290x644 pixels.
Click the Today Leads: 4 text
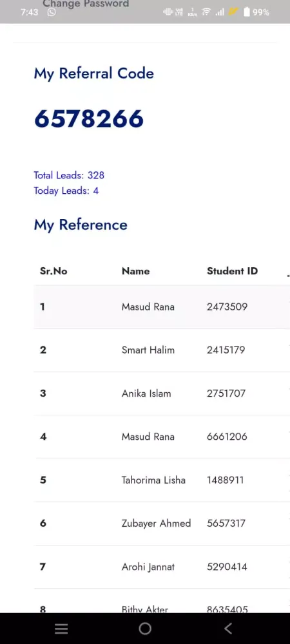[x=66, y=191]
